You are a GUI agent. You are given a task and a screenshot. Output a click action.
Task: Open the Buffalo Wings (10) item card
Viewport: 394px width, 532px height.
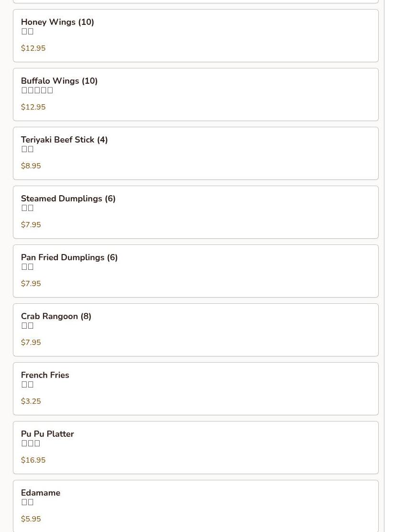[x=196, y=94]
